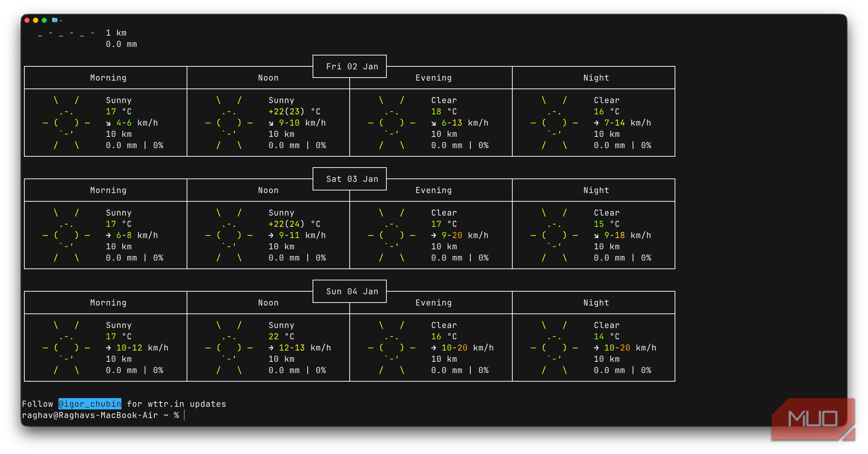Screen dimensions: 868x454
Task: Click the Night column header under Sun 04 Jan
Action: point(596,303)
